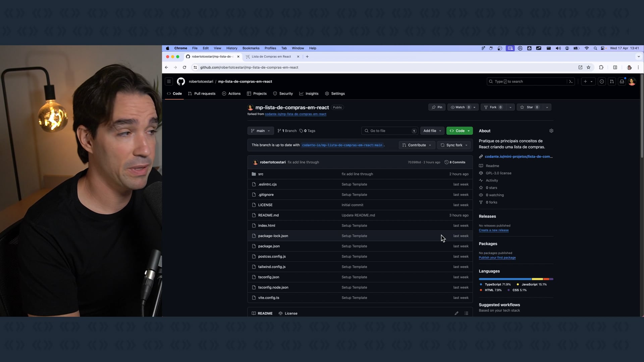Click the TypeScript segment of languages bar
This screenshot has width=644, height=362.
click(x=505, y=279)
